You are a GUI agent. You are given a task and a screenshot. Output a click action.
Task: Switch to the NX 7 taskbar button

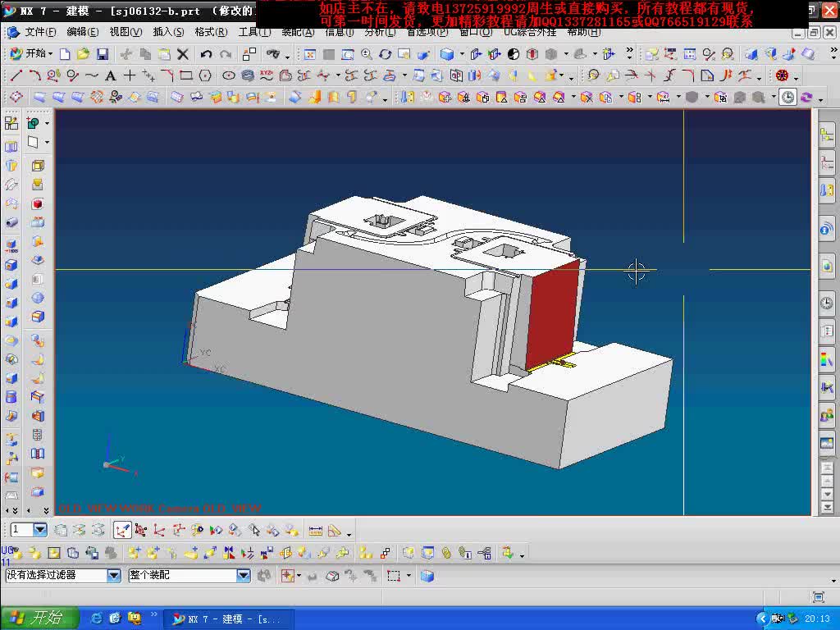pyautogui.click(x=228, y=619)
